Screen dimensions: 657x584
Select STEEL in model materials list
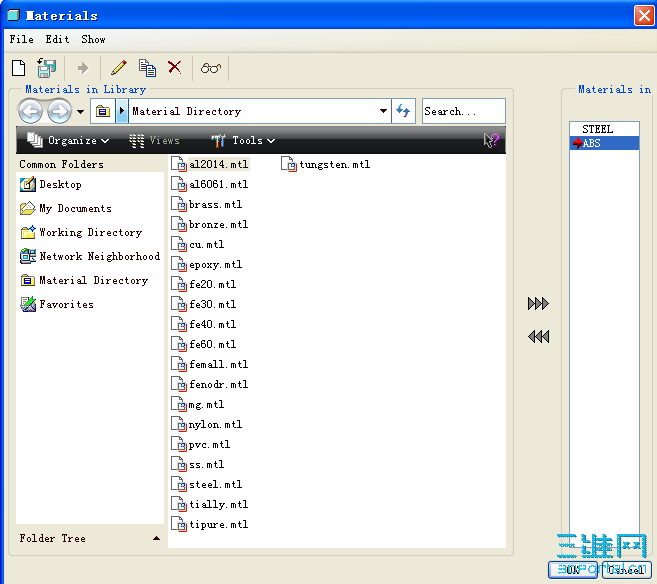point(604,129)
